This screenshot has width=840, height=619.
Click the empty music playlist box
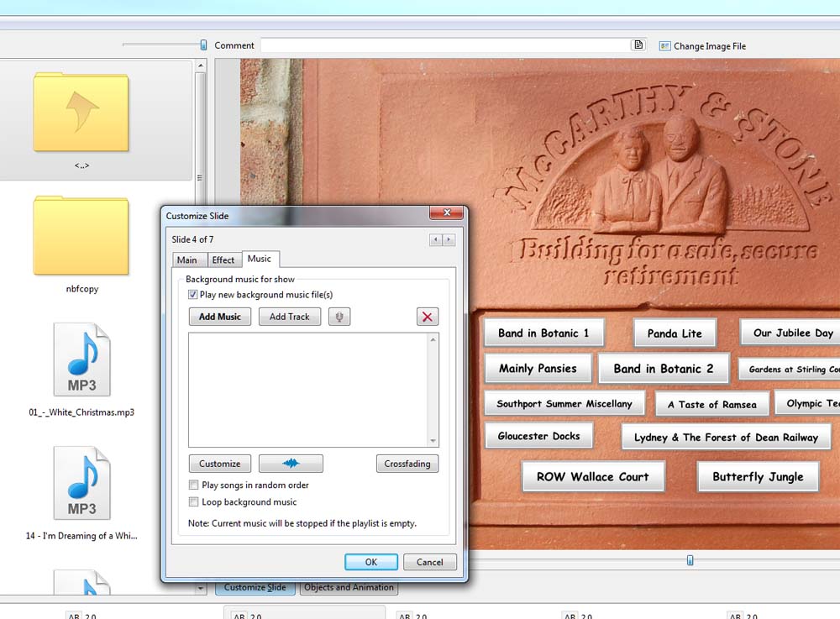[x=308, y=390]
